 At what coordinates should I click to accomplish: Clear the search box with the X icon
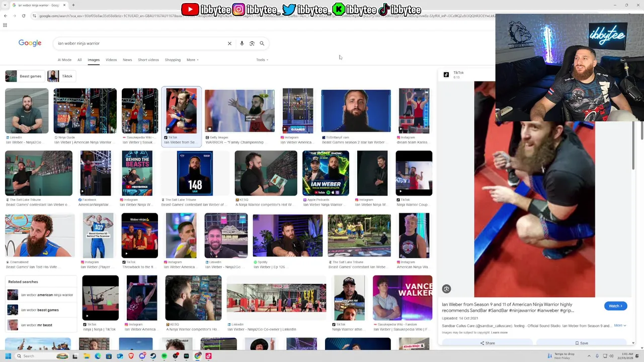point(229,43)
